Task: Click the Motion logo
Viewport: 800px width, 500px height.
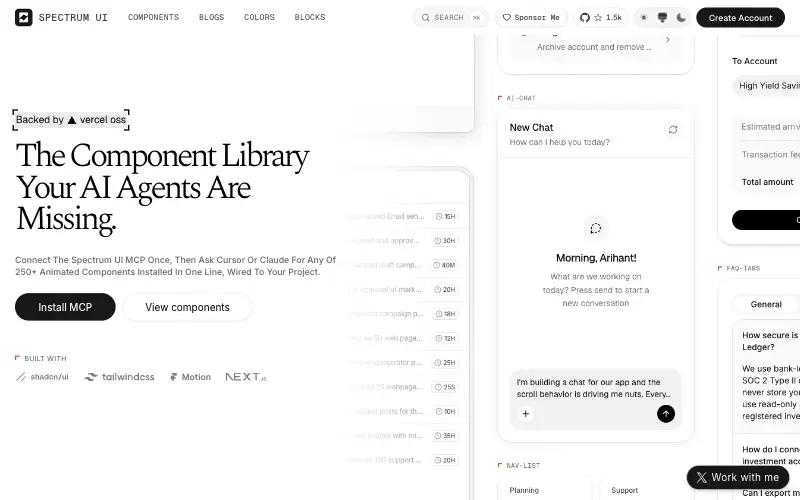Action: [x=190, y=377]
